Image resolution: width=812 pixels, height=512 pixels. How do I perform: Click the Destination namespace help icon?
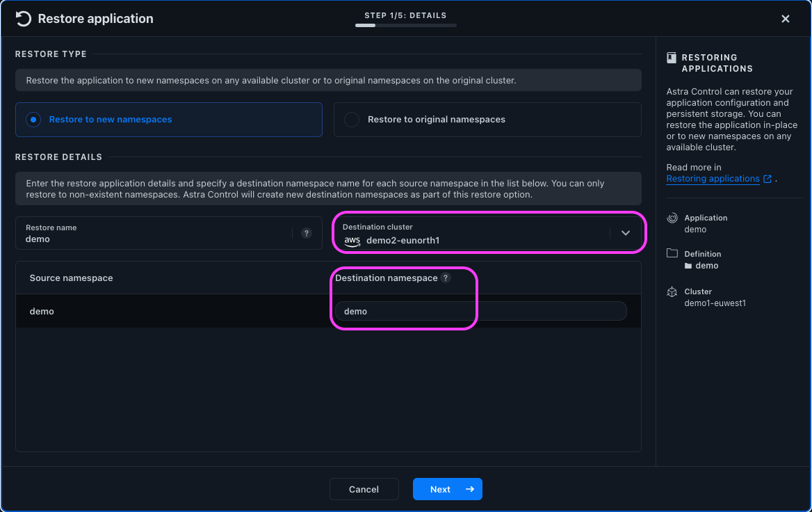[x=446, y=278]
